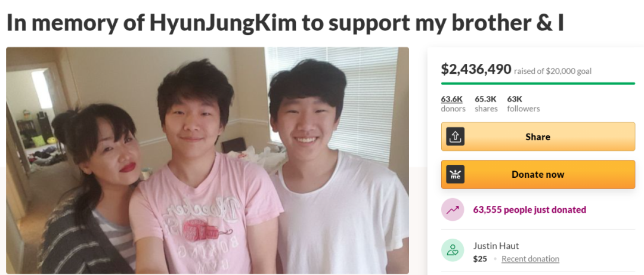
Task: Click the pink trending arrow icon
Action: coord(453,209)
